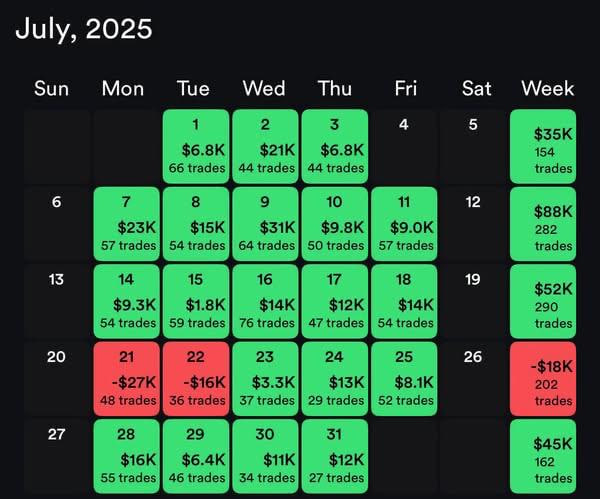
Task: Open the $45K weekly summary with 162 trades
Action: pyautogui.click(x=548, y=456)
